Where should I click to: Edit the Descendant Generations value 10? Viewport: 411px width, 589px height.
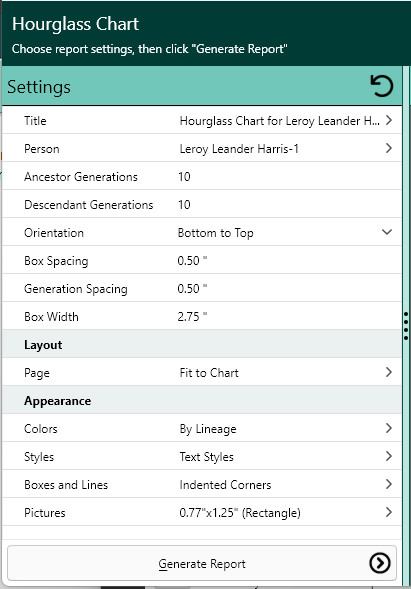(184, 205)
